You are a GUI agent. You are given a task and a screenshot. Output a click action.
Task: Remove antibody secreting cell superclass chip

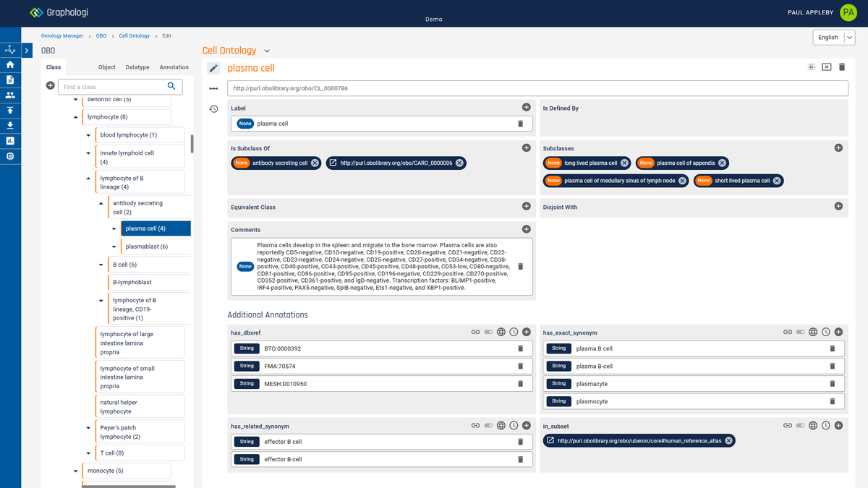315,163
